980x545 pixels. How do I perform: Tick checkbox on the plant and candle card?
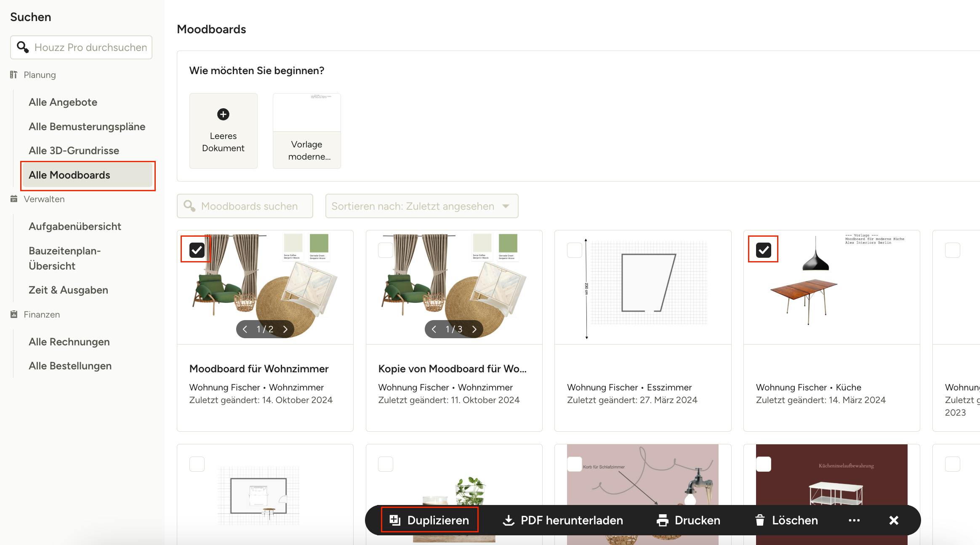tap(386, 464)
